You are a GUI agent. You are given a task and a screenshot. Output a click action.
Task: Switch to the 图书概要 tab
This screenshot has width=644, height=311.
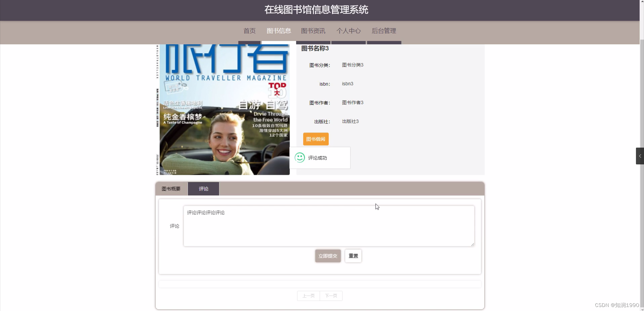(x=171, y=189)
